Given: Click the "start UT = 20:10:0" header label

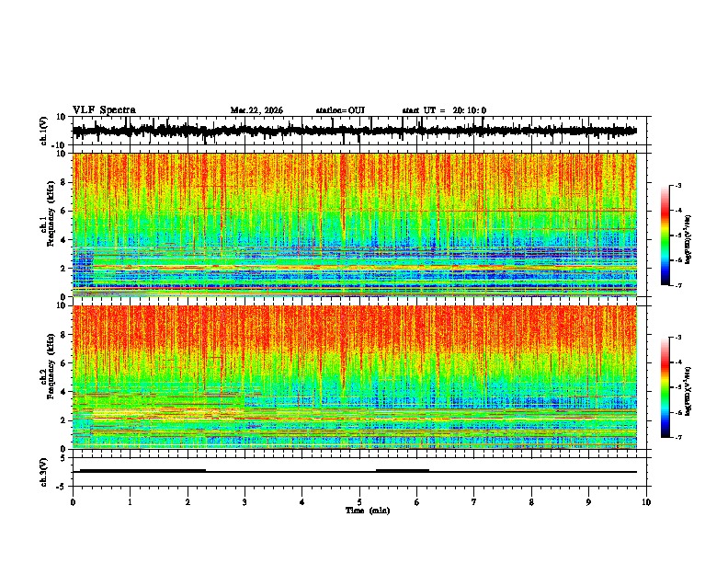Looking at the screenshot, I should pos(444,110).
